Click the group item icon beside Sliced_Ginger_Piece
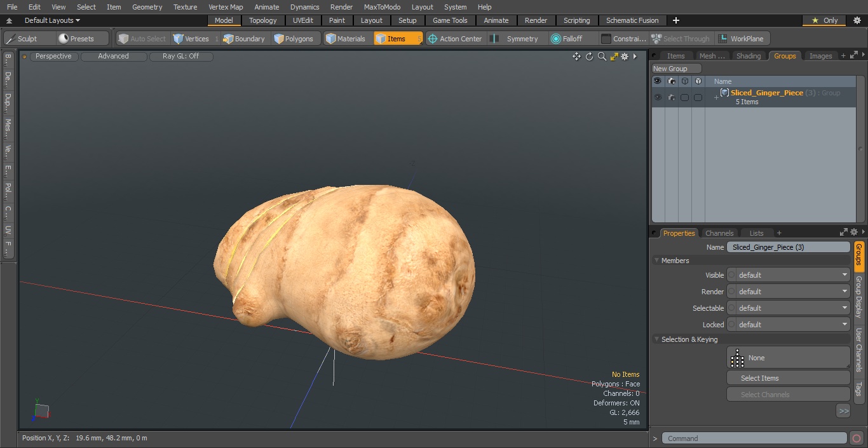868x448 pixels. (x=724, y=93)
